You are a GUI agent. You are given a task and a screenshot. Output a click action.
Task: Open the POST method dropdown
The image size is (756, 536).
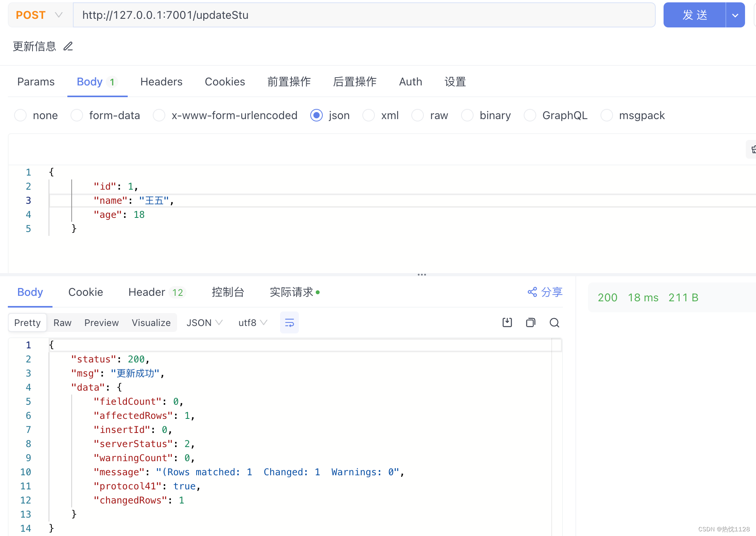coord(40,15)
